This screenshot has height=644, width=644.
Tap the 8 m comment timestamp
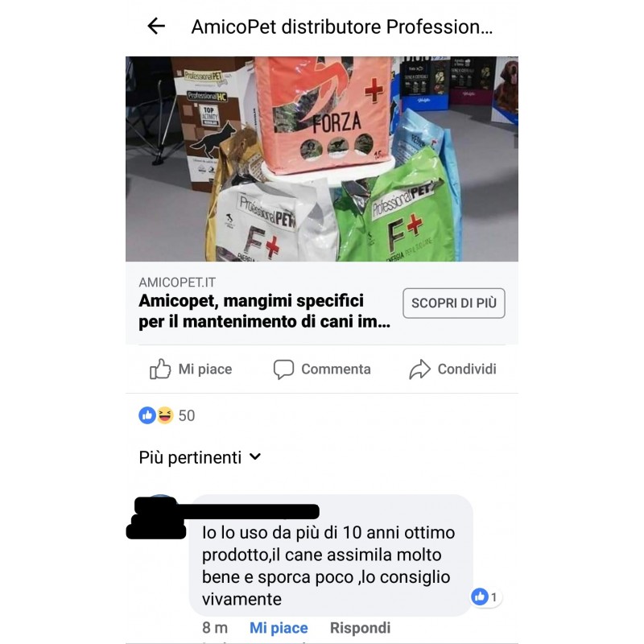coord(215,628)
